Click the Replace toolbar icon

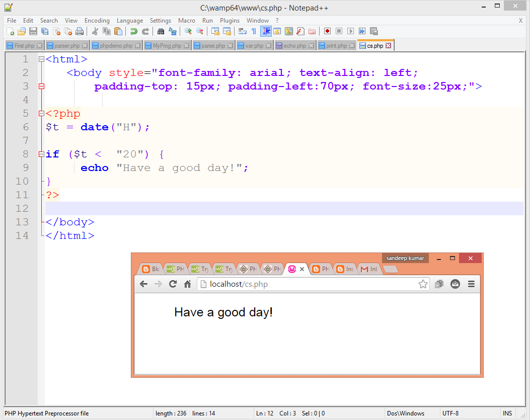click(x=172, y=31)
